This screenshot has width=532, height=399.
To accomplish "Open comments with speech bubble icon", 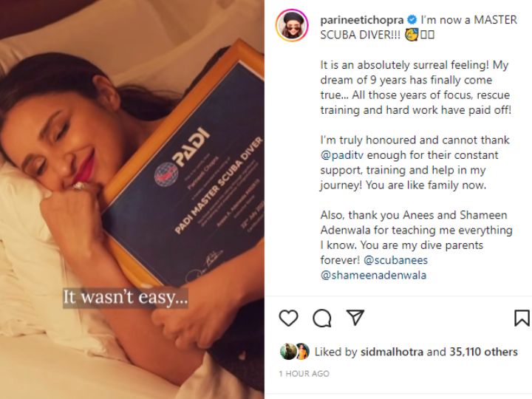I will pos(321,318).
